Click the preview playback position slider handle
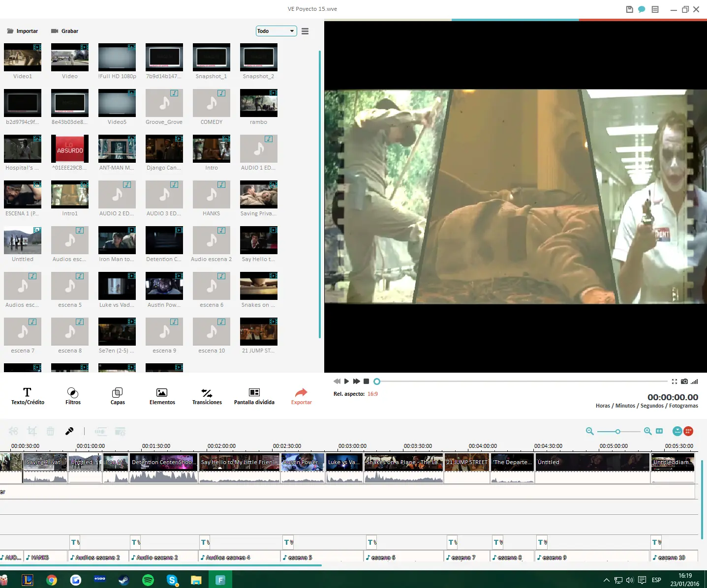This screenshot has height=588, width=707. 377,382
